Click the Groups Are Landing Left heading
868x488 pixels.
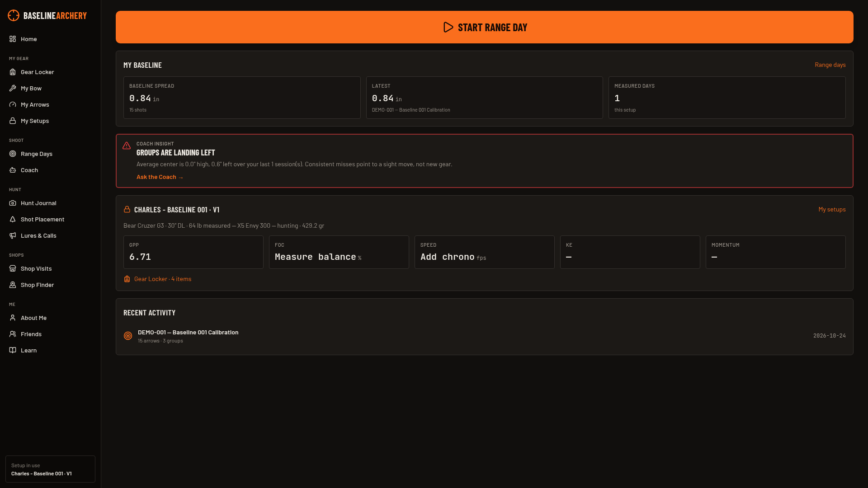point(176,153)
